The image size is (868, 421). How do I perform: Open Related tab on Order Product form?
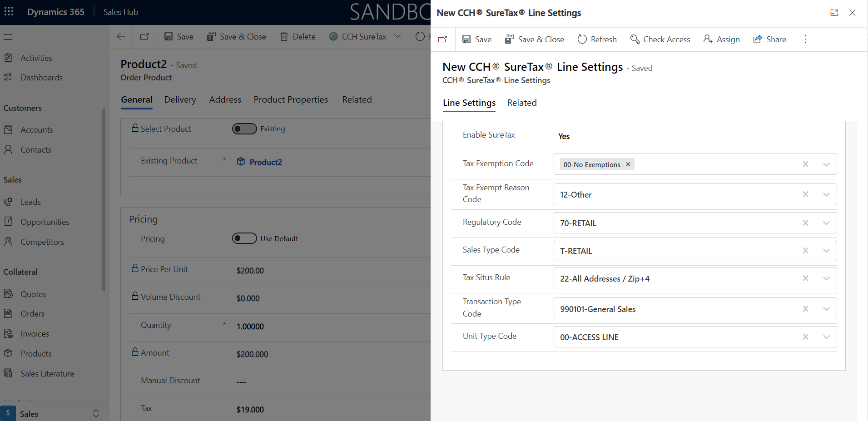357,99
